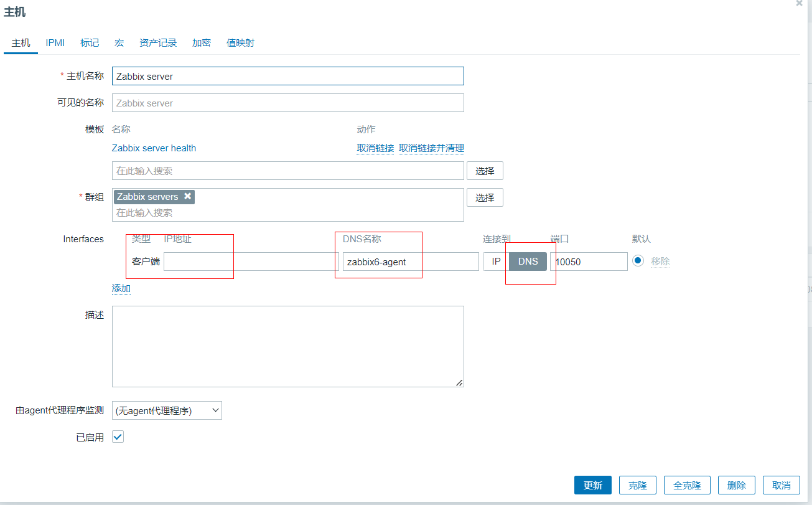Screen dimensions: 812x505
Task: Switch connect-to mode to DNS
Action: point(528,262)
